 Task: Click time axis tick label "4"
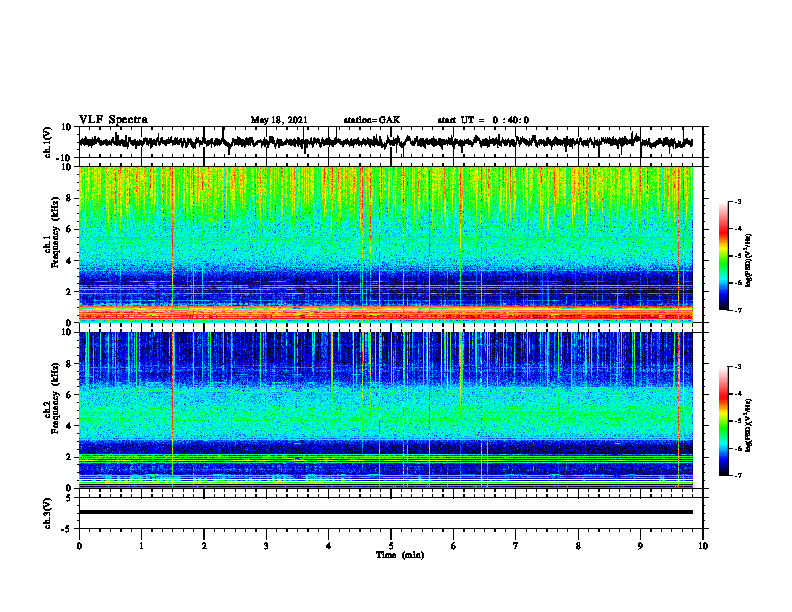click(x=329, y=546)
